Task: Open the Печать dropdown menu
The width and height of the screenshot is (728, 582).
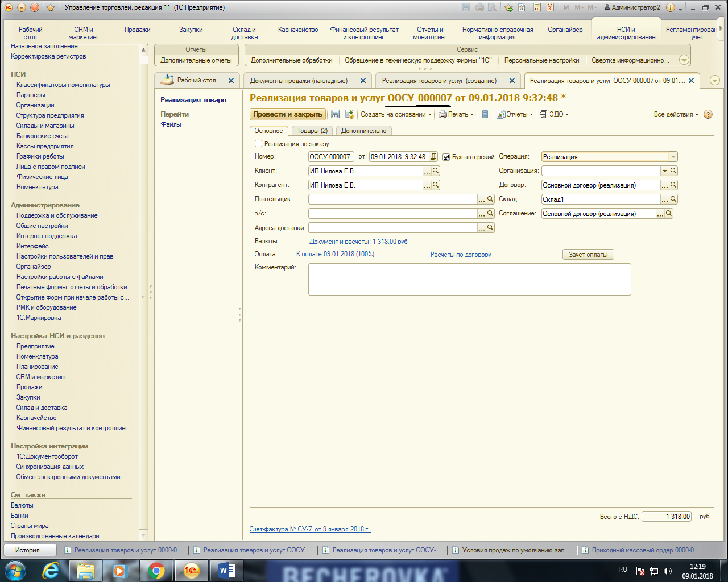Action: [x=456, y=114]
